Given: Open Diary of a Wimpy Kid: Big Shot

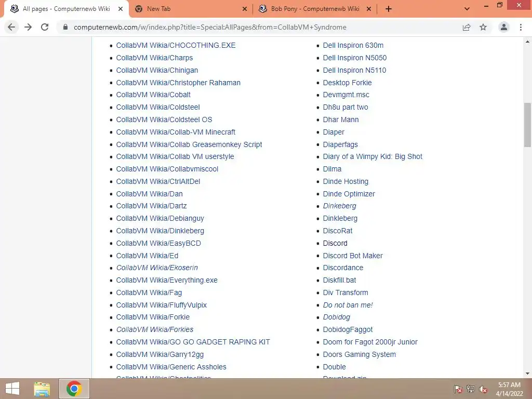Looking at the screenshot, I should pos(373,157).
